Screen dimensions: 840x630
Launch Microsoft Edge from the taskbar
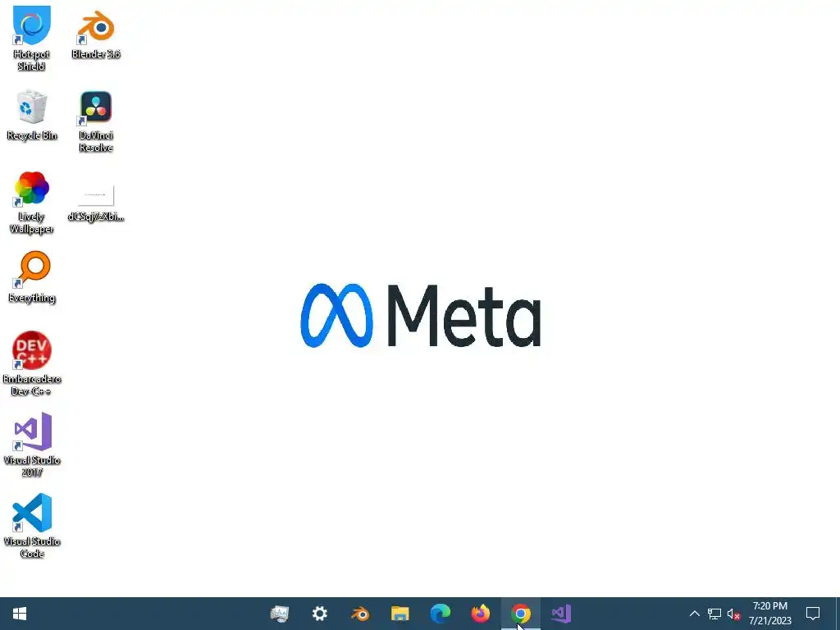(x=441, y=614)
